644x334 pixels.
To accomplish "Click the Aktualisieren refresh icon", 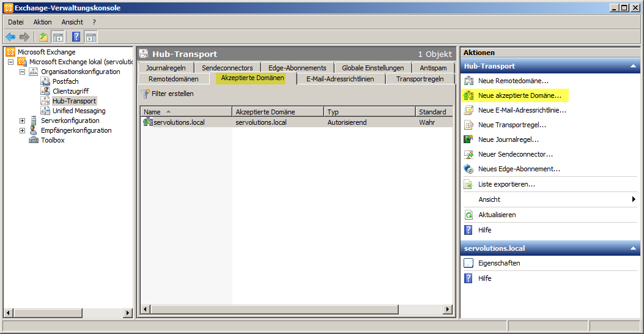I will tap(468, 215).
